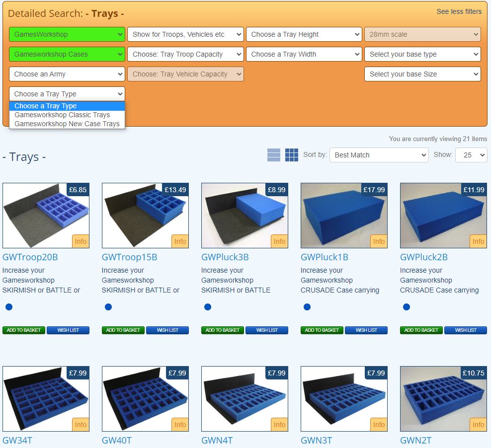The height and width of the screenshot is (448, 491).
Task: Add GWPluck1B to wish list
Action: 366,330
